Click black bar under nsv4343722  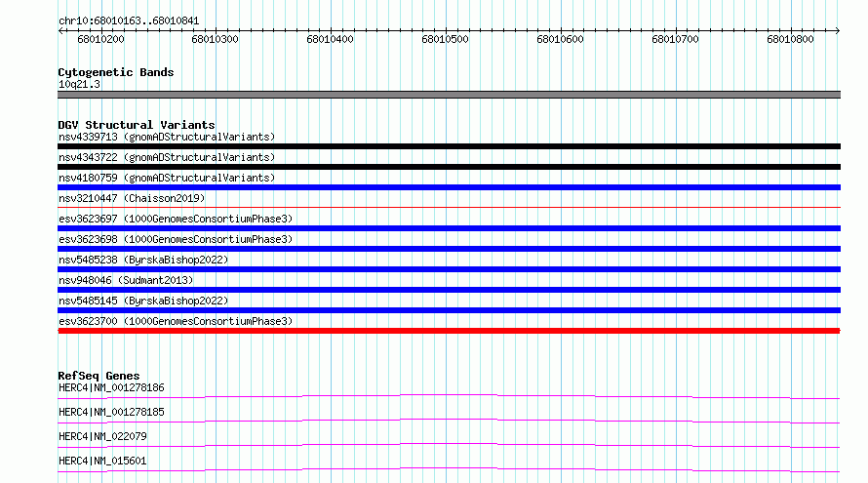point(449,167)
